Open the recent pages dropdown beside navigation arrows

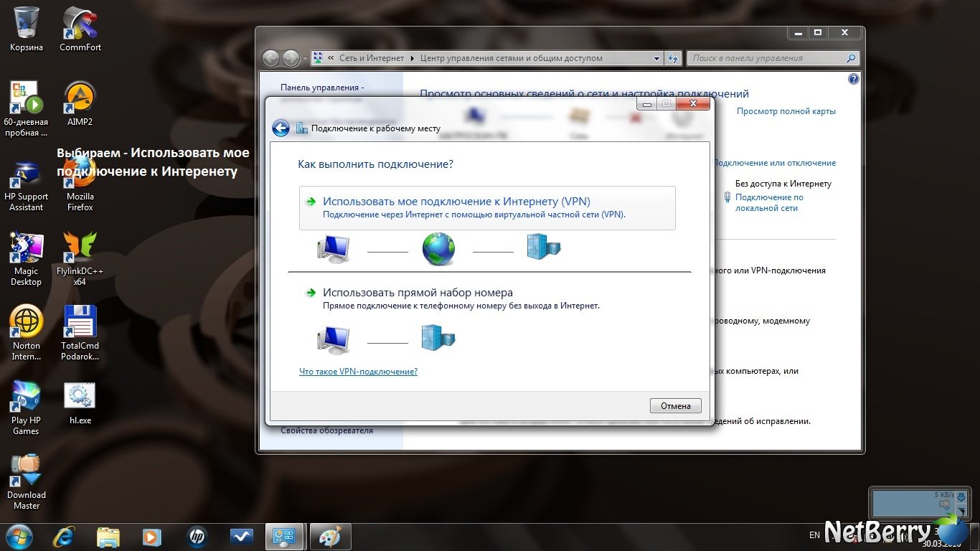click(306, 58)
